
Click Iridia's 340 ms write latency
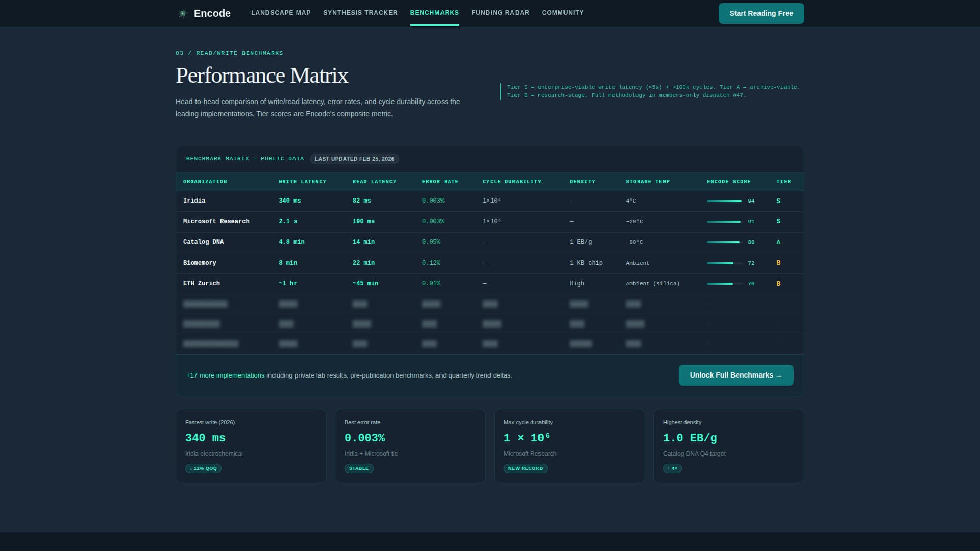click(x=290, y=201)
